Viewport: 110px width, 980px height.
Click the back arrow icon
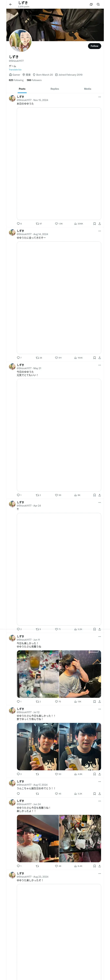11,5
